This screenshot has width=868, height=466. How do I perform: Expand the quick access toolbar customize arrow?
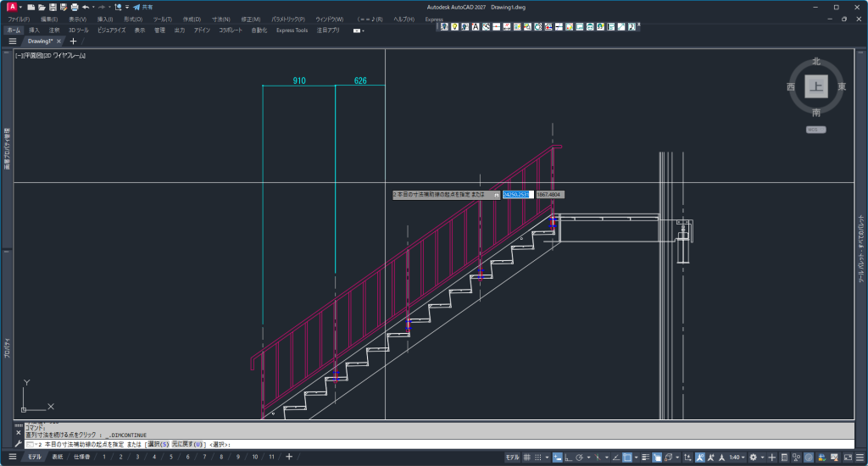[126, 7]
